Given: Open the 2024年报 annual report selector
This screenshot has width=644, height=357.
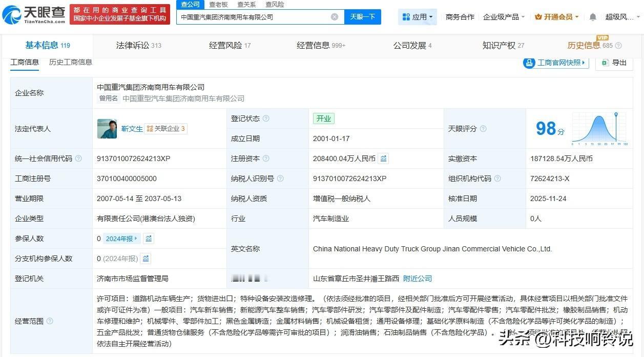Looking at the screenshot, I should (x=121, y=239).
